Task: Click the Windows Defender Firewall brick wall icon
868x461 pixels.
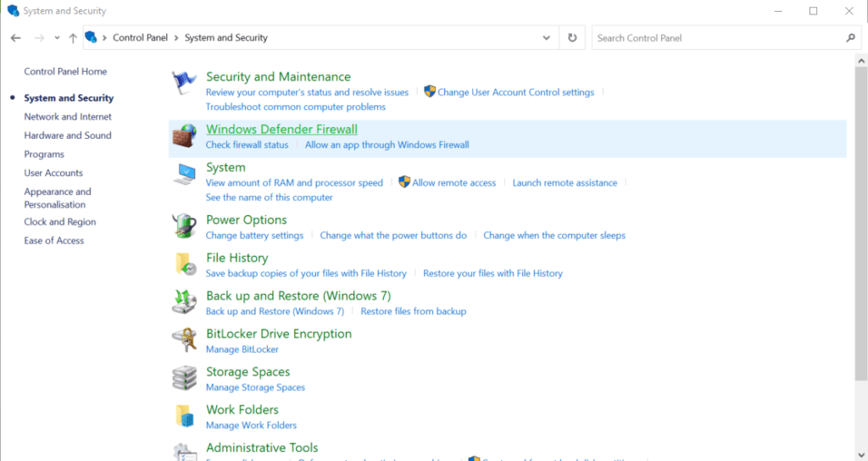Action: (184, 136)
